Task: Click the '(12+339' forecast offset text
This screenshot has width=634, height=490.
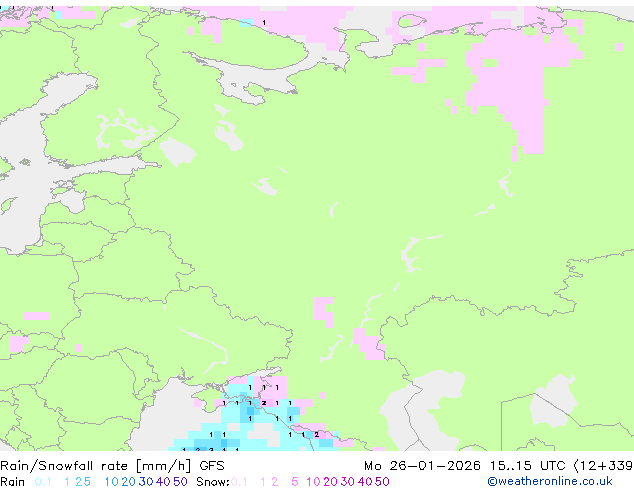Action: [x=604, y=466]
